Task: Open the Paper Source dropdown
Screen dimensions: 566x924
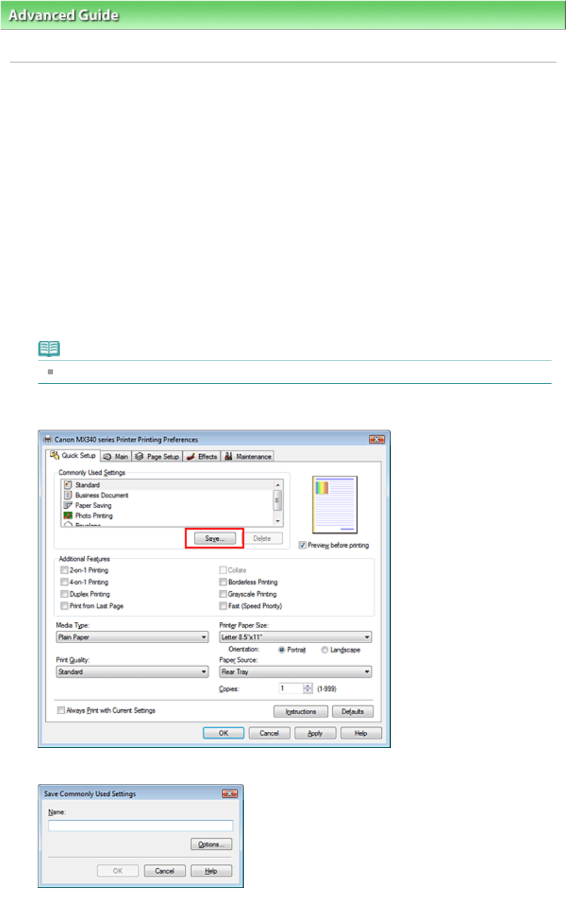Action: click(x=295, y=671)
